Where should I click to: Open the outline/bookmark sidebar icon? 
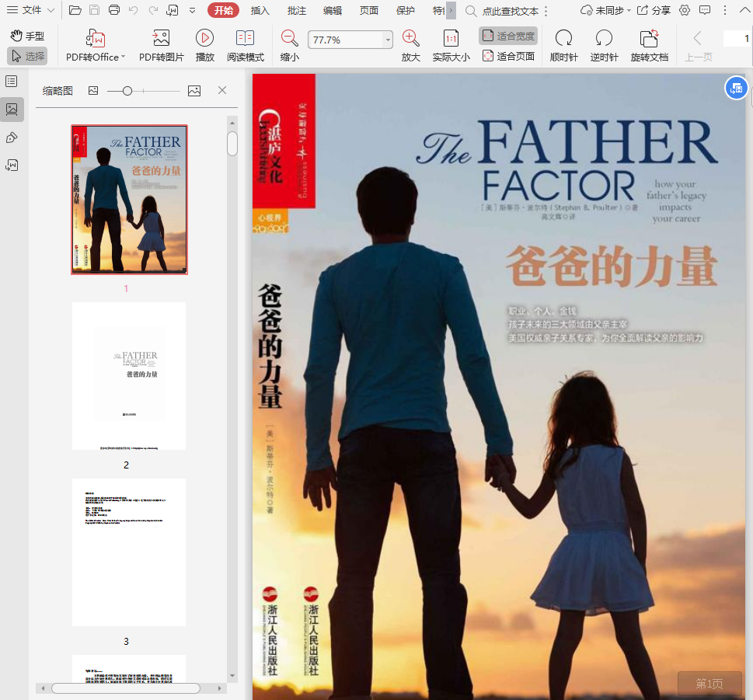12,81
